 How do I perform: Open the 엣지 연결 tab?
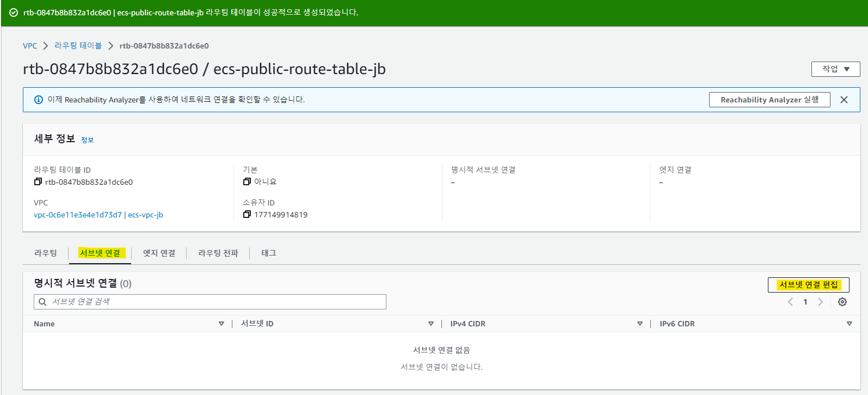click(x=159, y=253)
